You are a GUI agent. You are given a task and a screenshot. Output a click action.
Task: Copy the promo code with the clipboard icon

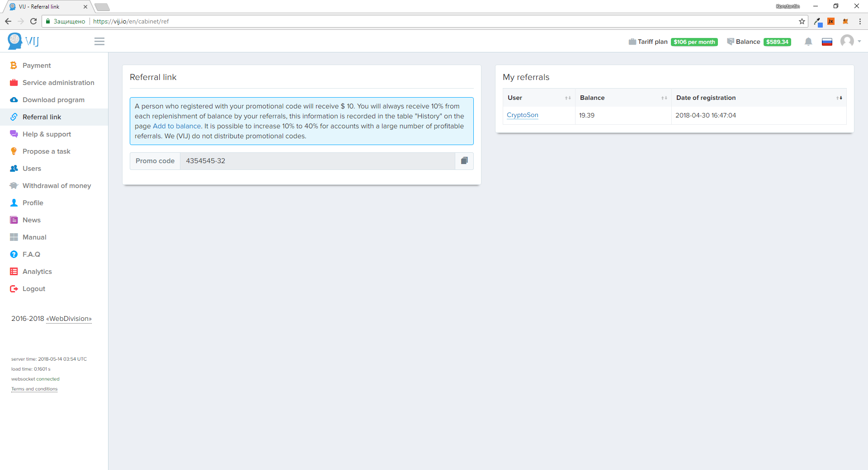[464, 161]
